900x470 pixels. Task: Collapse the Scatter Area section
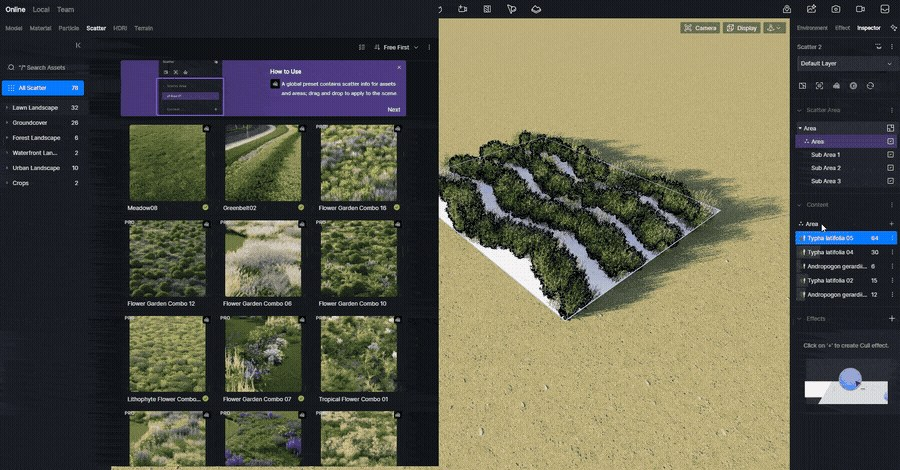tap(800, 110)
